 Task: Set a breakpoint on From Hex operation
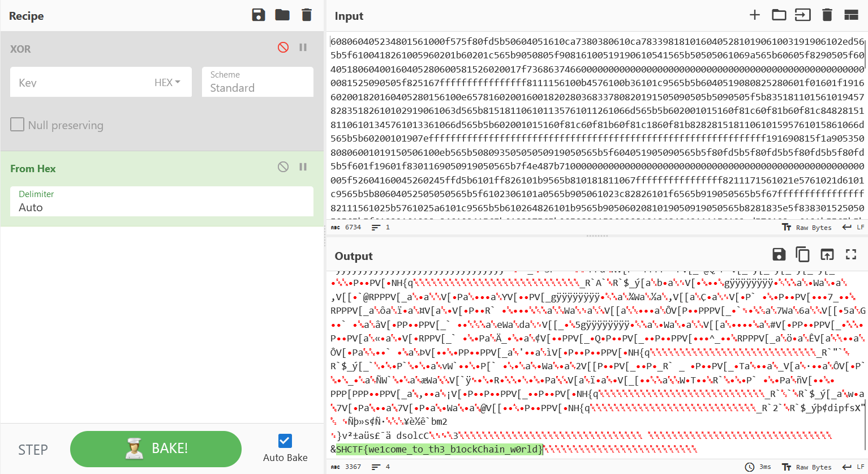point(303,167)
